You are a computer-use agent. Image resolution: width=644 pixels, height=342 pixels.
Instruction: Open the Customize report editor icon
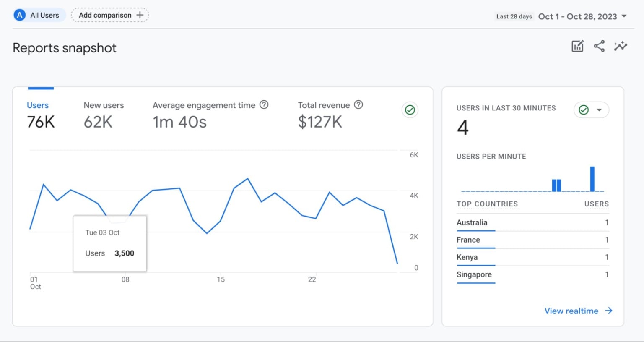point(577,46)
